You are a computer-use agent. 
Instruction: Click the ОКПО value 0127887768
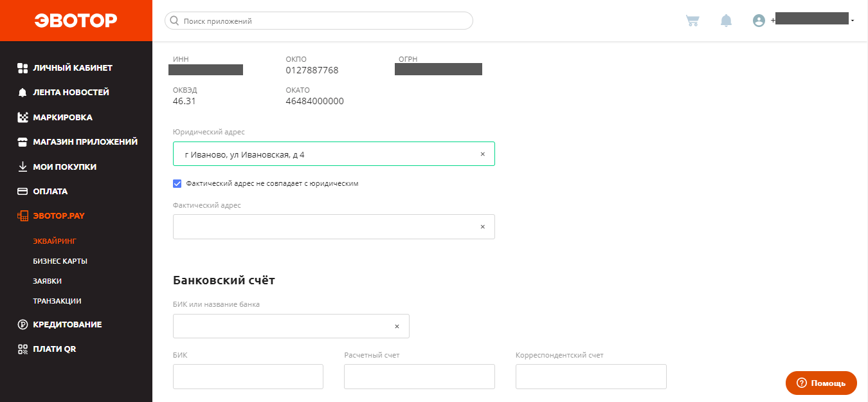312,70
